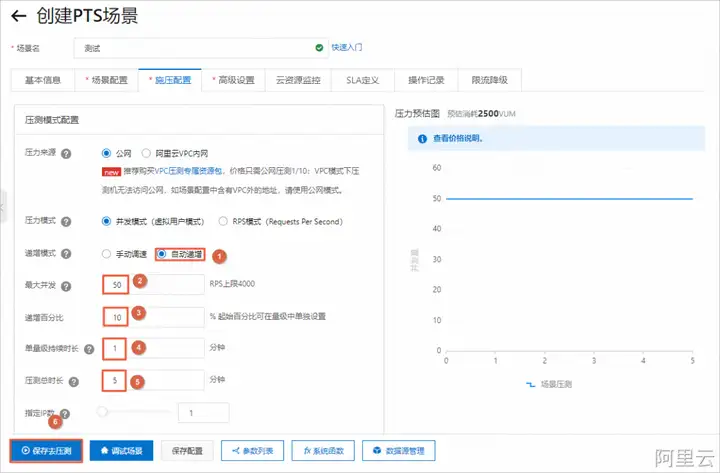Viewport: 720px width, 473px height.
Task: Open help icon next to 压测总时长
Action: (x=73, y=381)
